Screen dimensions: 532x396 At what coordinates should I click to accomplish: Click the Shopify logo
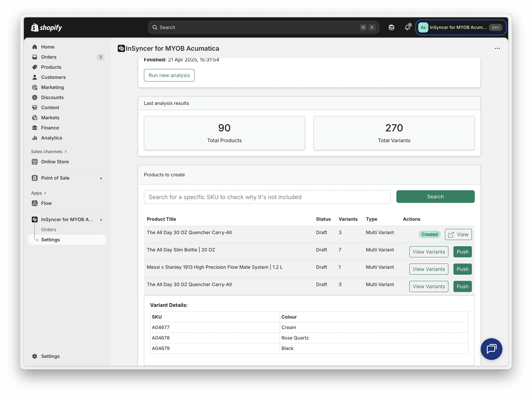point(47,28)
